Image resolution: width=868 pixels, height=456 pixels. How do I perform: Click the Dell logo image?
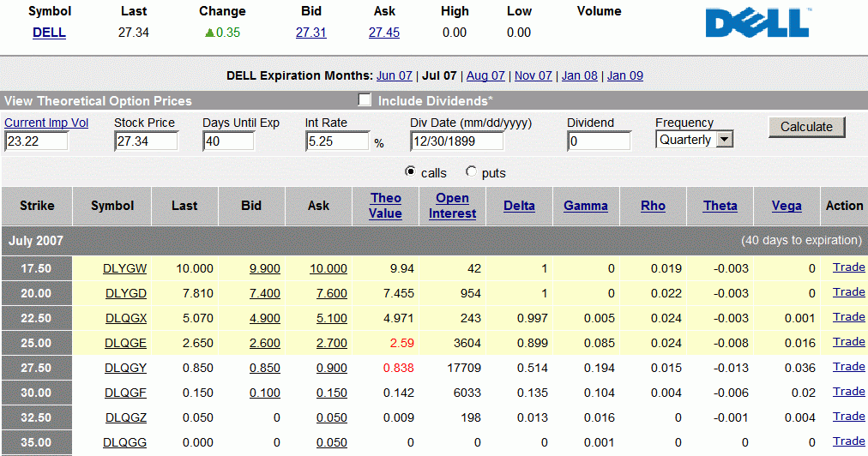(x=758, y=23)
